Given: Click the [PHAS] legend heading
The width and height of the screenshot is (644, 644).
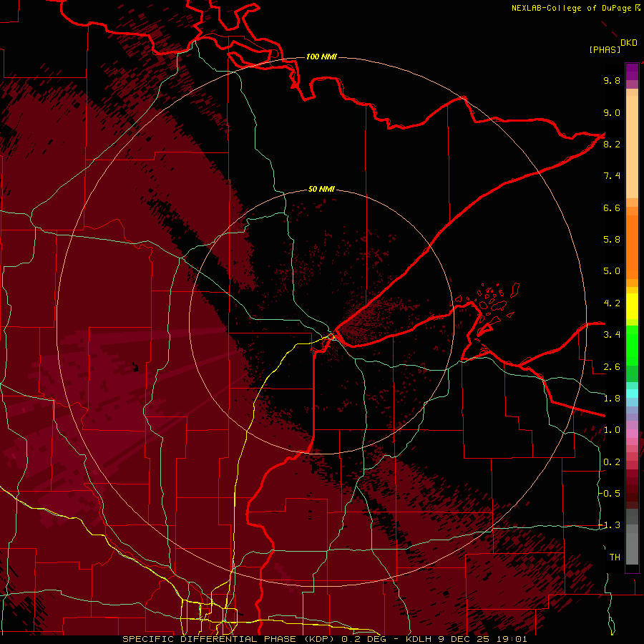Looking at the screenshot, I should point(605,49).
